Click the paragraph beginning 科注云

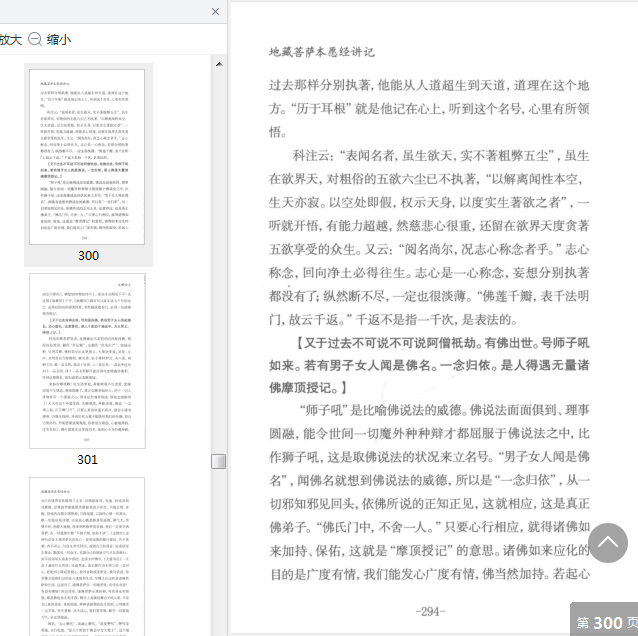[429, 238]
